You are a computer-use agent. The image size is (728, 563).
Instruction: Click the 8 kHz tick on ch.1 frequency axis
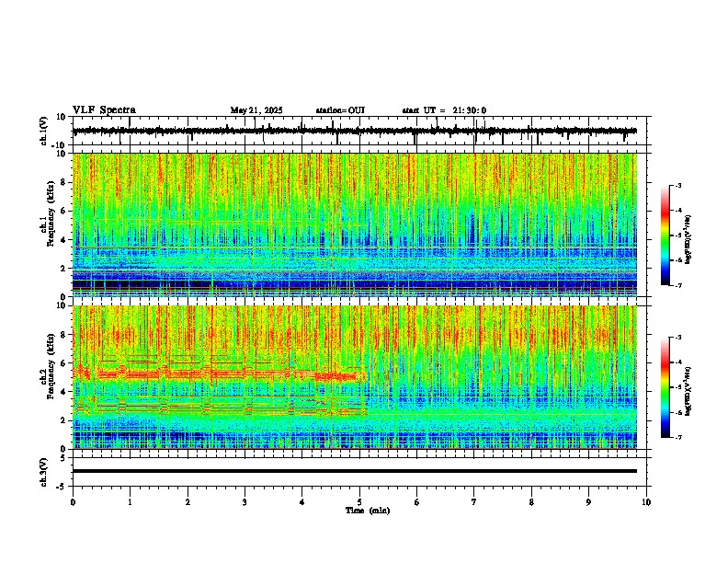(x=64, y=182)
